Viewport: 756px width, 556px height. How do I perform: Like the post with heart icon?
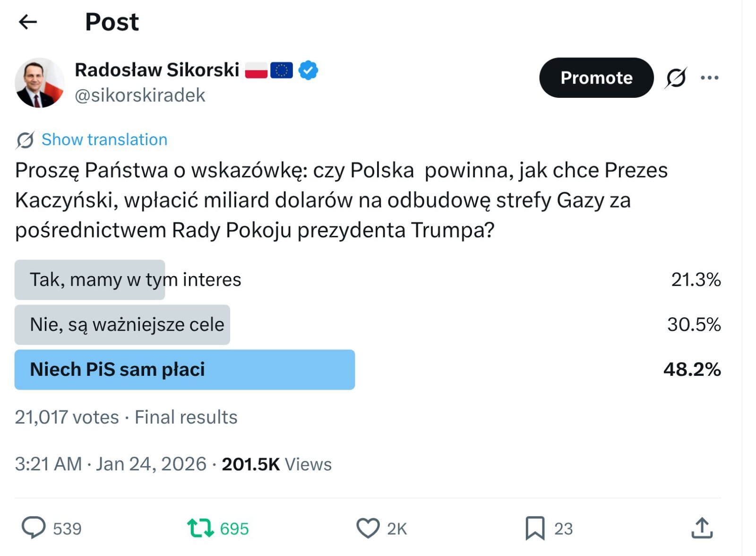click(x=368, y=528)
